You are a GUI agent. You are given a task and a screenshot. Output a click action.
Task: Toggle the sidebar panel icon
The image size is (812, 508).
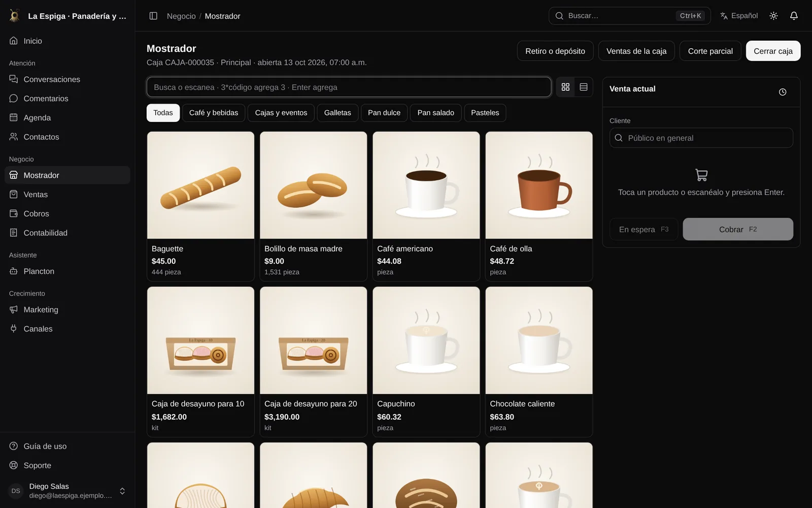pyautogui.click(x=153, y=16)
